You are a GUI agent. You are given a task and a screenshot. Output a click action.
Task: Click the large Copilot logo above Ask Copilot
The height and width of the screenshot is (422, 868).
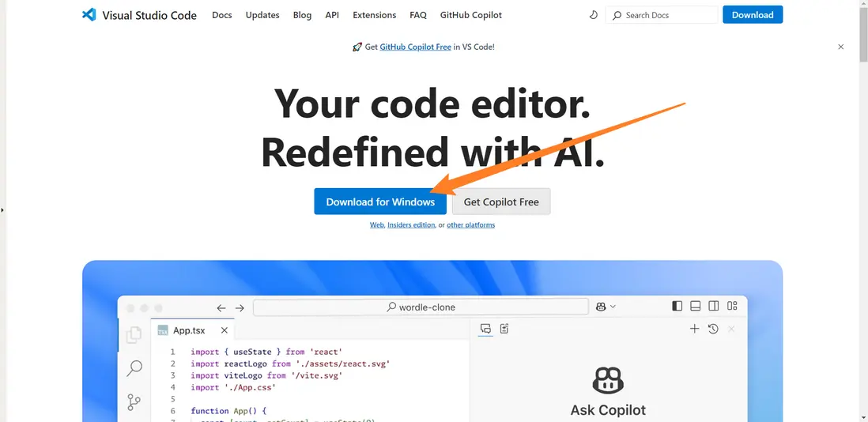pyautogui.click(x=609, y=380)
